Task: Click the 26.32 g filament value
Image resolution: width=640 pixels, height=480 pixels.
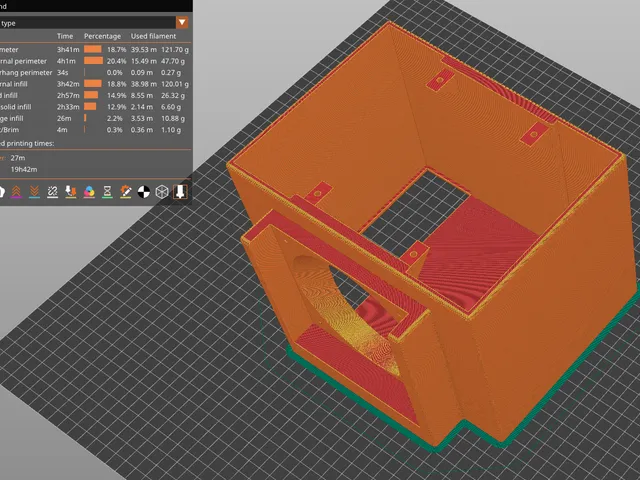Action: 173,95
